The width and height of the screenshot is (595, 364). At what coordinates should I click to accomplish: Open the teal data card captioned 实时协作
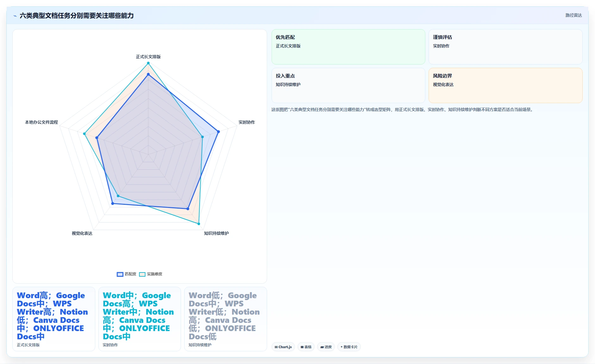[140, 319]
